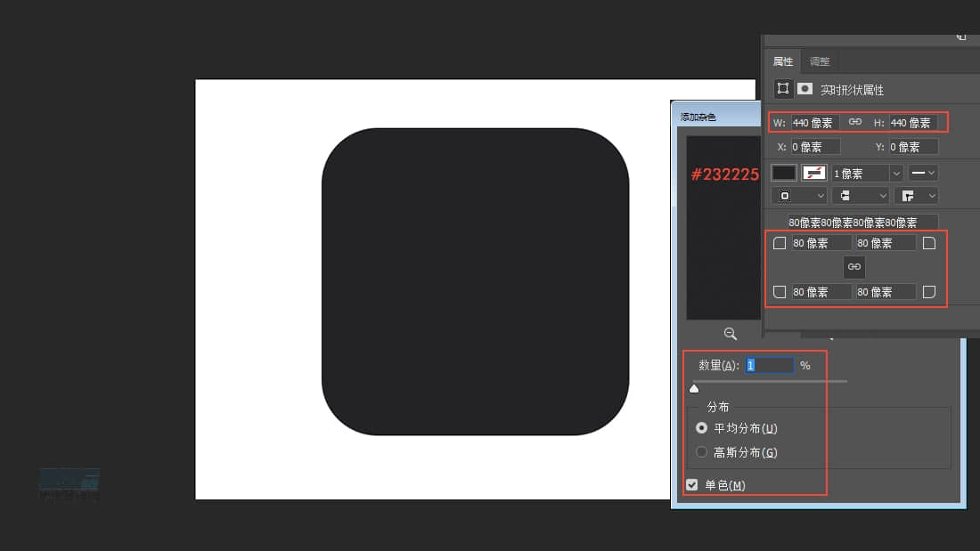Open the dark fill color swatch
980x551 pixels.
[784, 173]
